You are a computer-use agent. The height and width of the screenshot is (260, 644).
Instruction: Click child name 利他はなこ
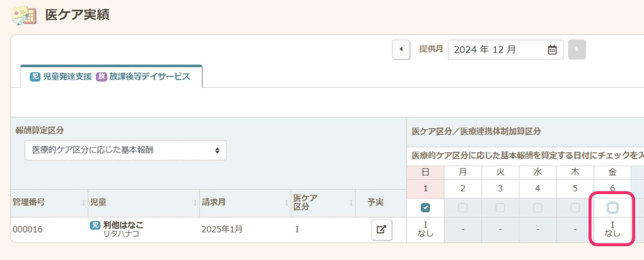(x=123, y=225)
